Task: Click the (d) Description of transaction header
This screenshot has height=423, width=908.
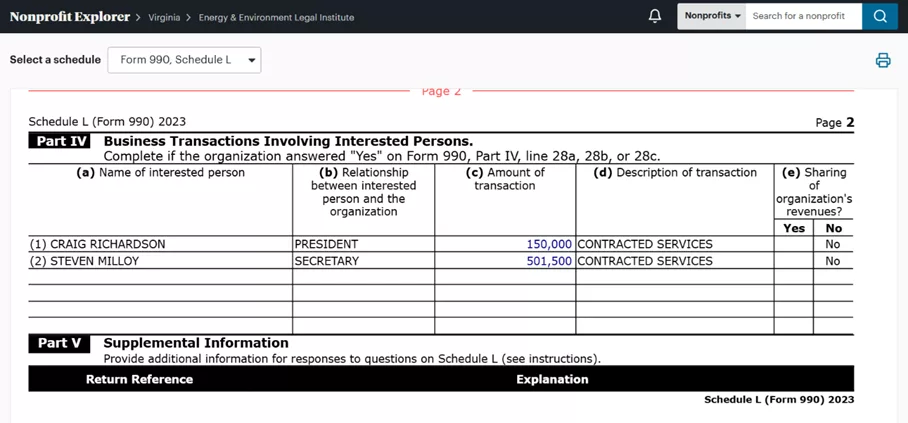Action: tap(675, 173)
